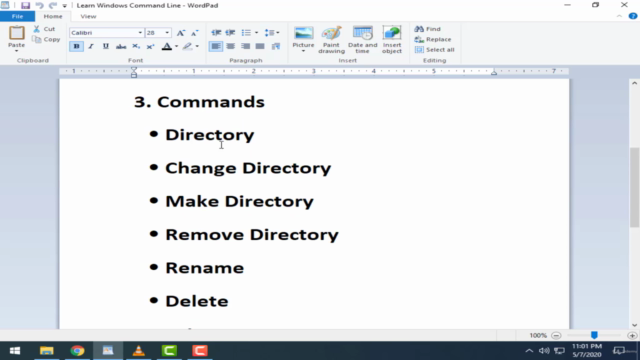Open Customize Quick Access Toolbar dropdown
The width and height of the screenshot is (640, 360).
[64, 6]
